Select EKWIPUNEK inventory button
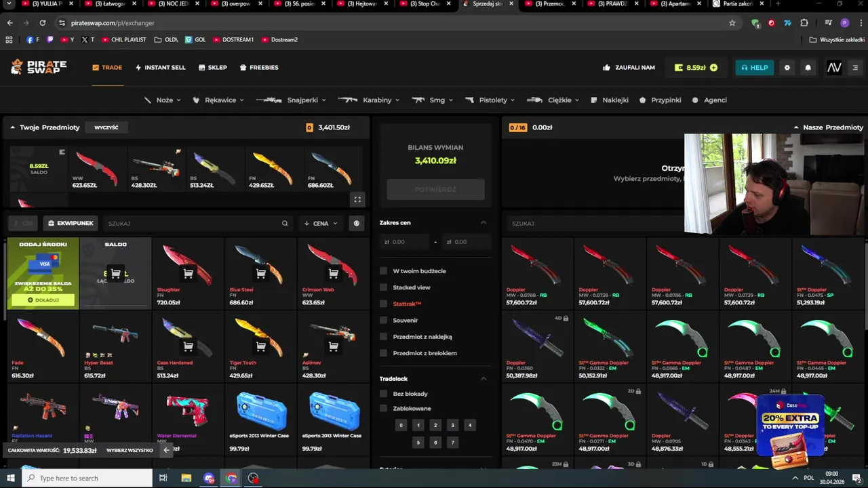This screenshot has height=488, width=868. (x=71, y=223)
